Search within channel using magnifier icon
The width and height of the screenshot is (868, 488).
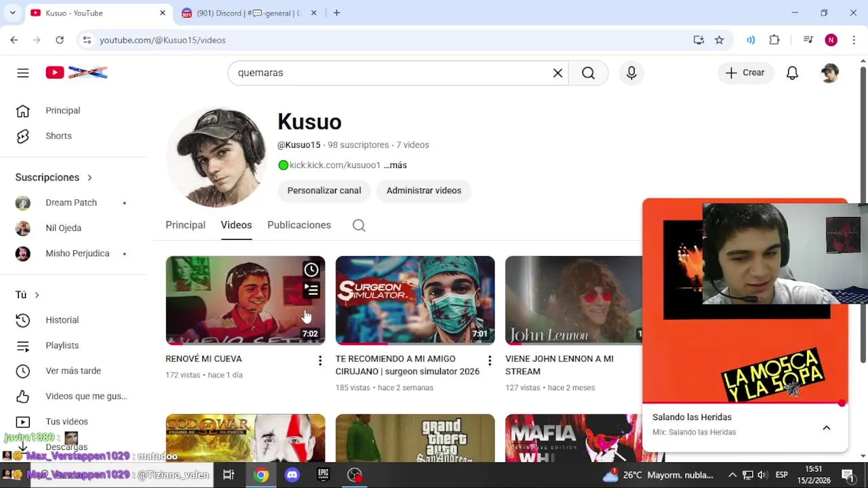click(x=359, y=225)
